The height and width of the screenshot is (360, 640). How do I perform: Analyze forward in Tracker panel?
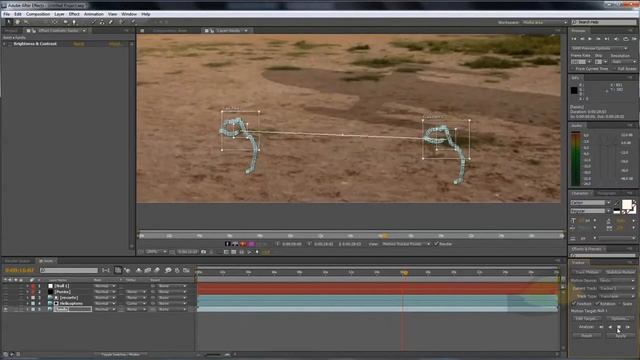tap(619, 327)
